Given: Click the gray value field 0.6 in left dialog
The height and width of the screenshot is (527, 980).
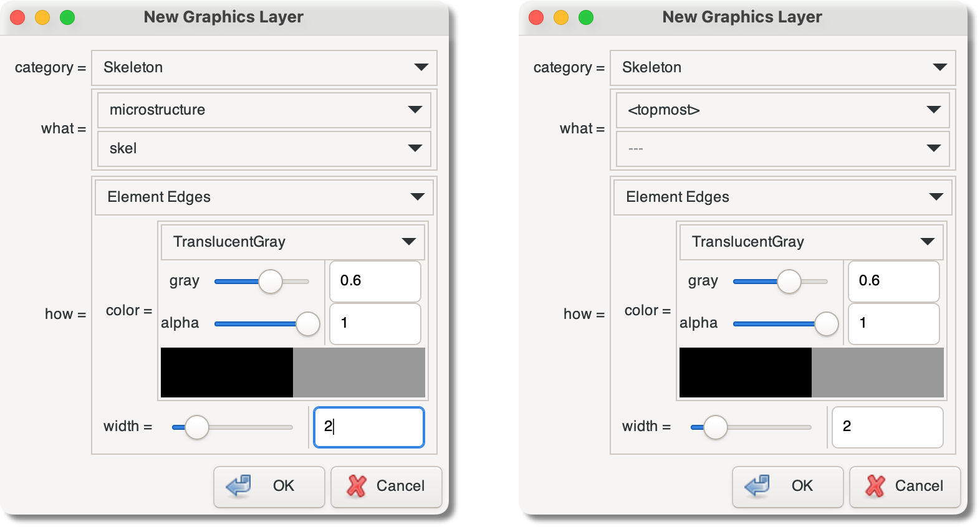Looking at the screenshot, I should 375,281.
